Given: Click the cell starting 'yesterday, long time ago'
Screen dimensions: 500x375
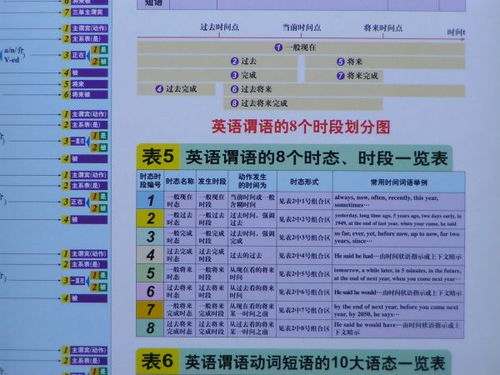Looking at the screenshot, I should [399, 219].
